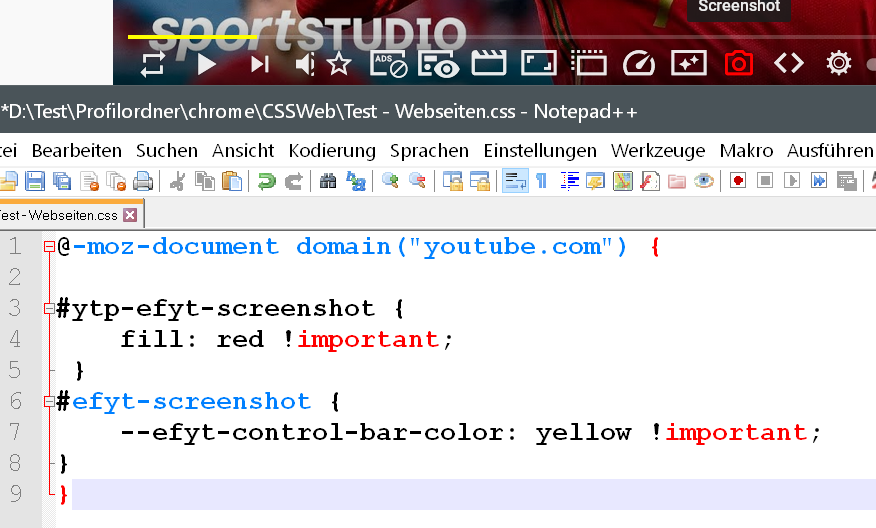
Task: Collapse the #efyt-screenshot rule fold marker
Action: click(49, 401)
